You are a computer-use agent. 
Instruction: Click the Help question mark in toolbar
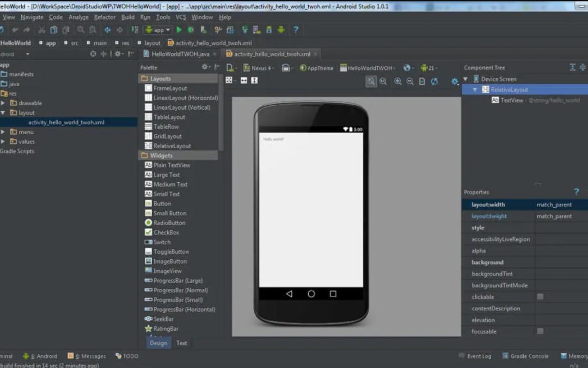coord(296,30)
